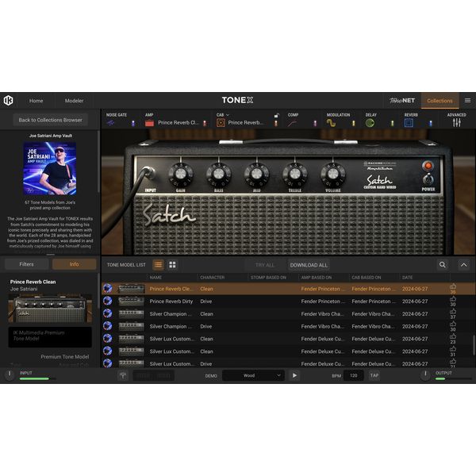The image size is (476, 476).
Task: Click download icon for Prince Reverb Clean row
Action: [x=107, y=289]
